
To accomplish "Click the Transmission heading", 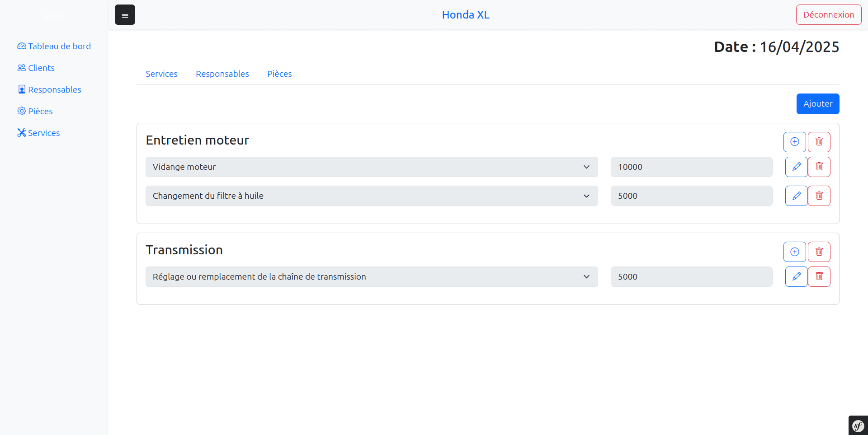I will click(184, 250).
